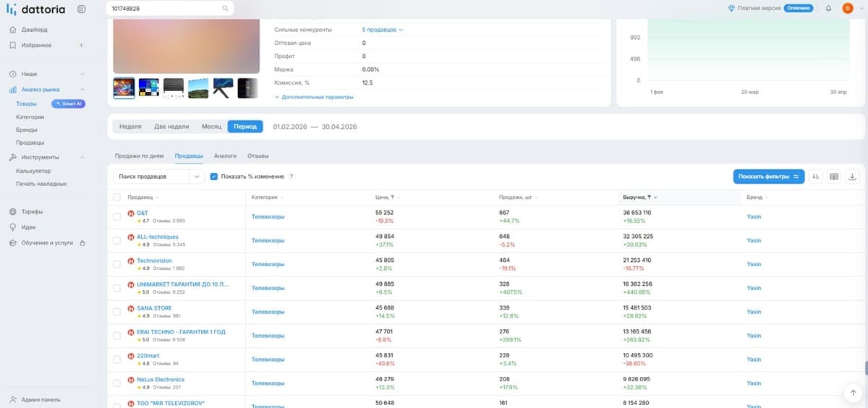Click the Обучение и услуги gift icon
This screenshot has width=868, height=408.
tap(13, 243)
